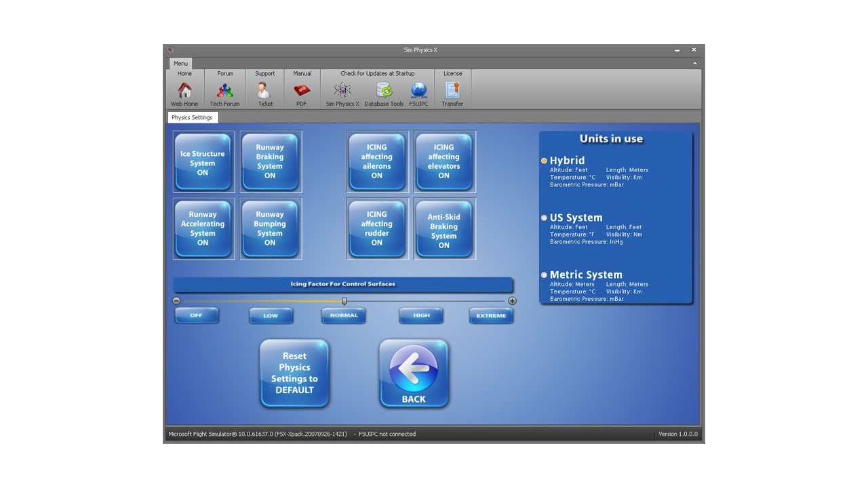The width and height of the screenshot is (868, 488).
Task: Open the PDF manual icon
Action: coord(302,90)
